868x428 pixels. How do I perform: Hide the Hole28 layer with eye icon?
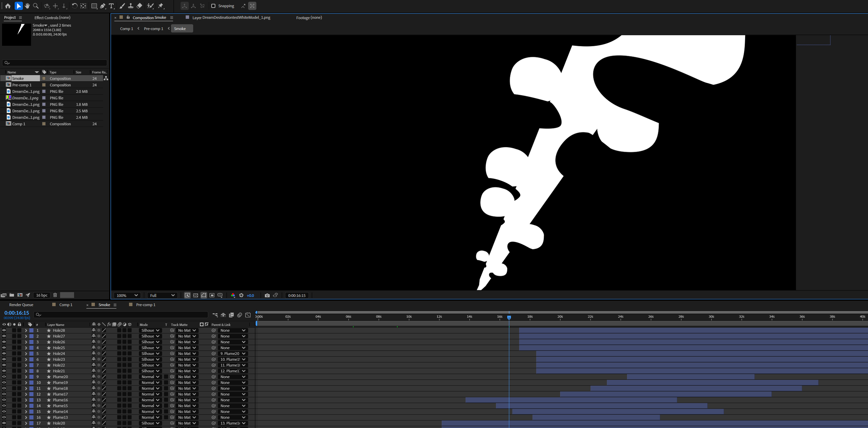pos(4,330)
